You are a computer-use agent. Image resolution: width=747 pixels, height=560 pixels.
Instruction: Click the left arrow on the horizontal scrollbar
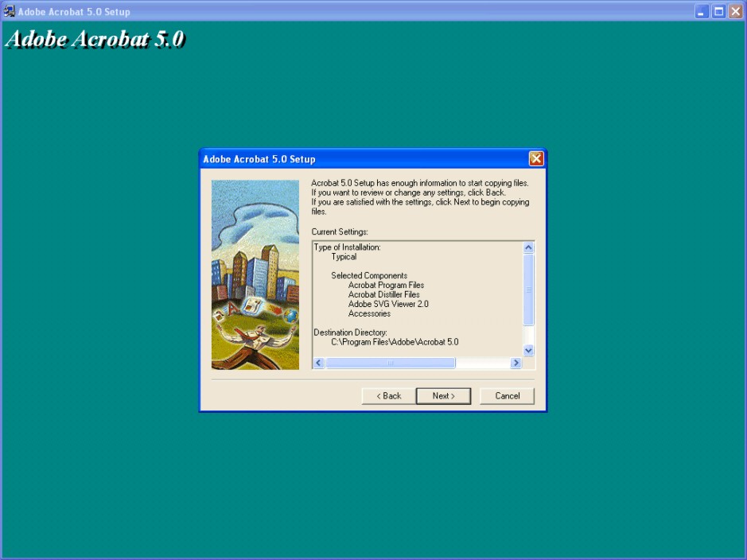[x=317, y=363]
